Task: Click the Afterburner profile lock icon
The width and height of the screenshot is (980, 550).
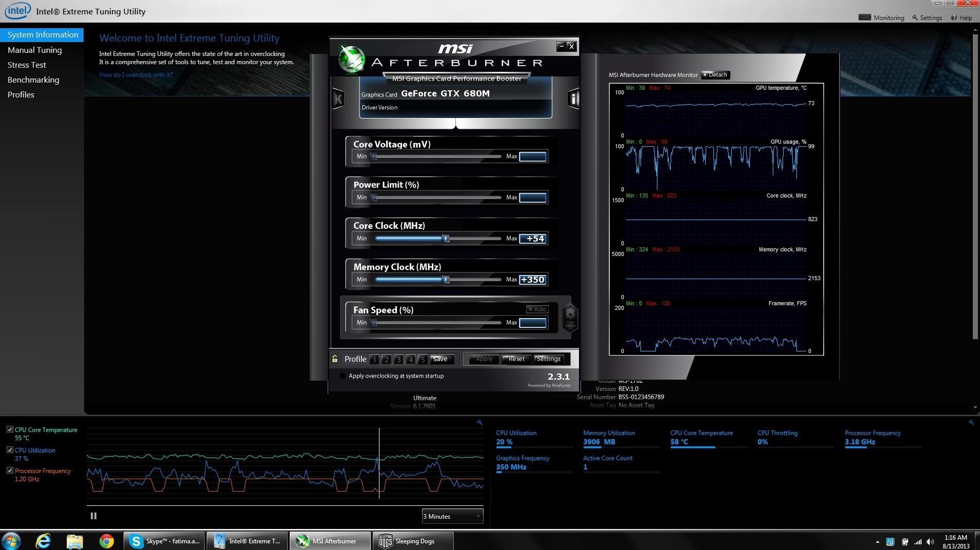Action: (x=335, y=359)
